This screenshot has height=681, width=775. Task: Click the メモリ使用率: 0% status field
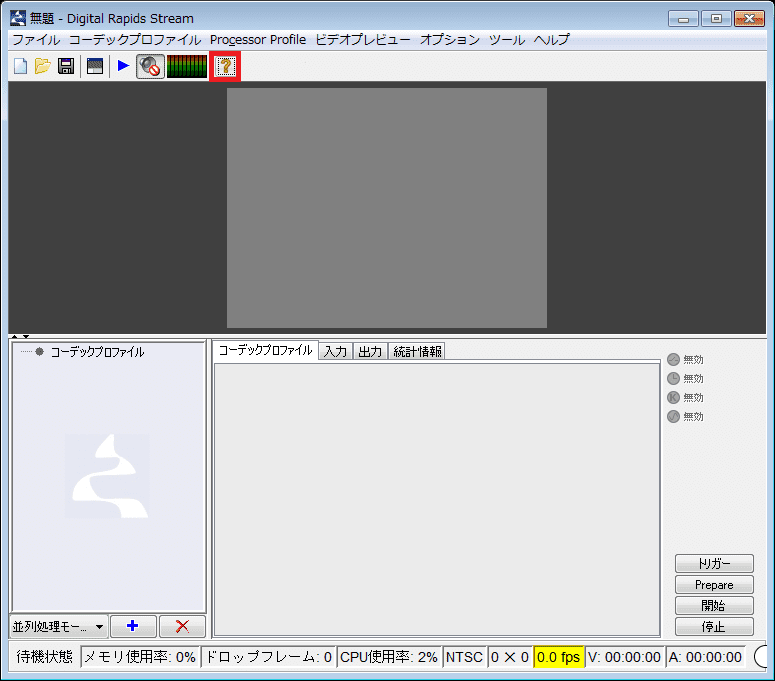140,657
